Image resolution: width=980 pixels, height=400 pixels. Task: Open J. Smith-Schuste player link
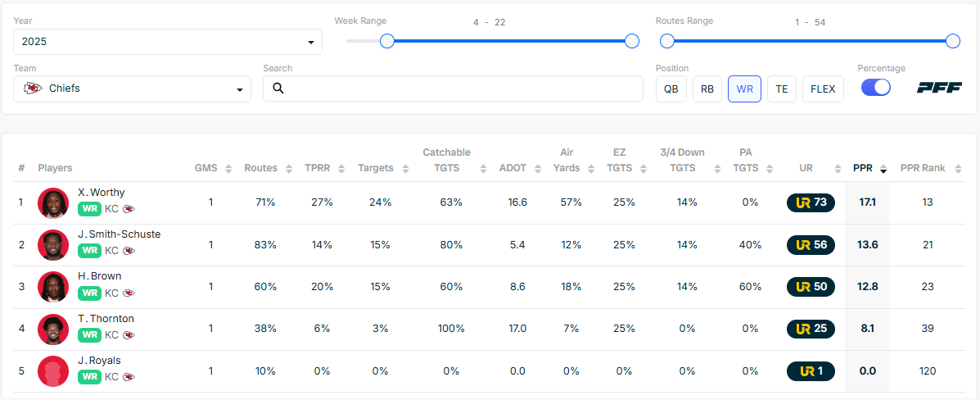(x=119, y=234)
